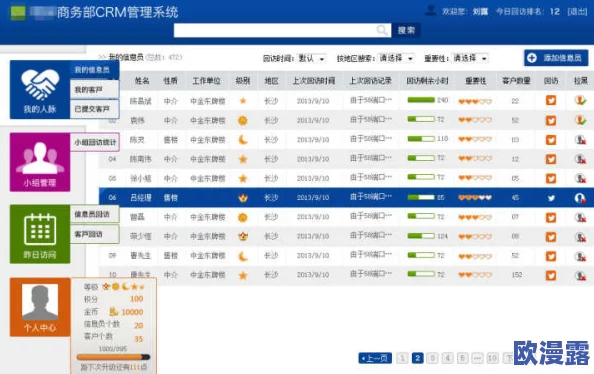Screen dimensions: 594x374
Task: Click the star level icon in row 04
Action: click(243, 159)
